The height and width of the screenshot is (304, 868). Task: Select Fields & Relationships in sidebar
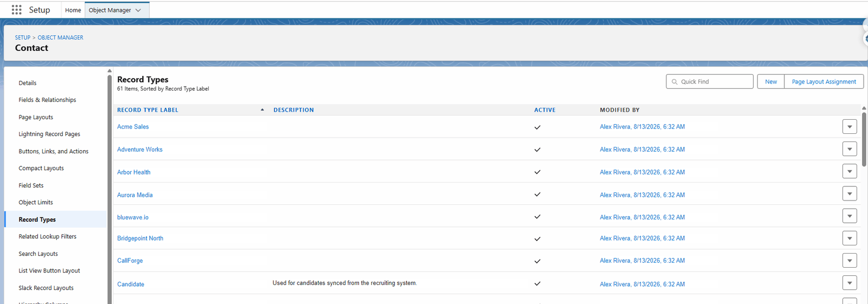point(47,100)
